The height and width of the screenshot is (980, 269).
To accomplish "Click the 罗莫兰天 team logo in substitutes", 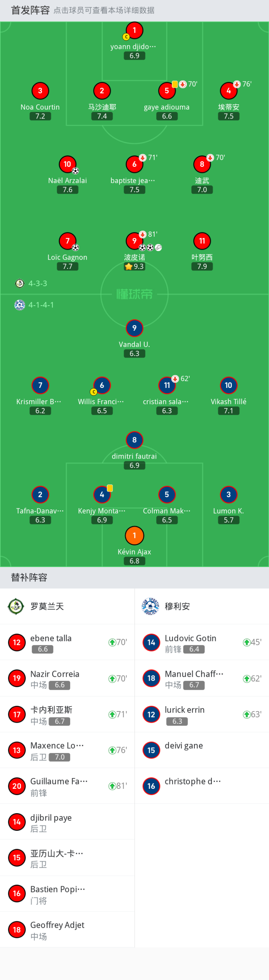I will pyautogui.click(x=16, y=606).
